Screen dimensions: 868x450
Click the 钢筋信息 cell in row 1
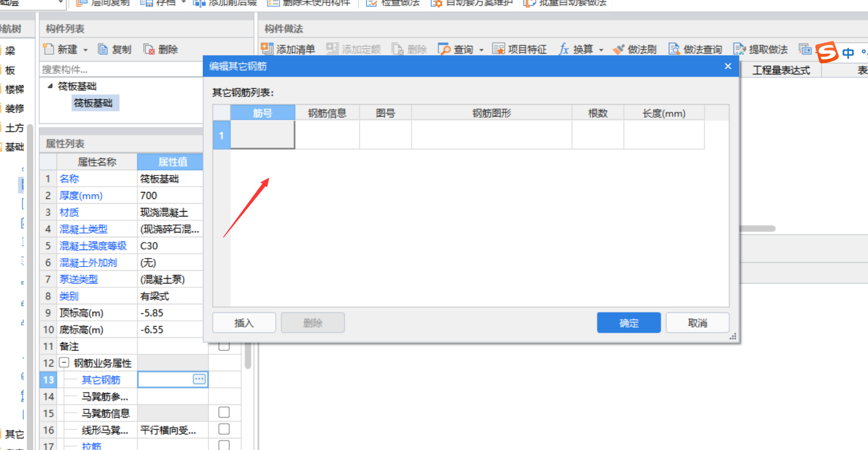click(327, 135)
